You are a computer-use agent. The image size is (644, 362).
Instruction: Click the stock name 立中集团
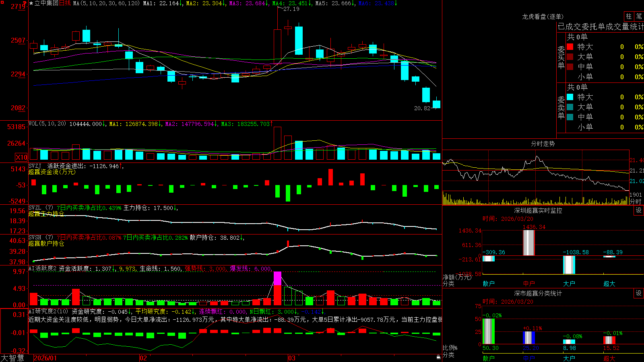coord(46,3)
